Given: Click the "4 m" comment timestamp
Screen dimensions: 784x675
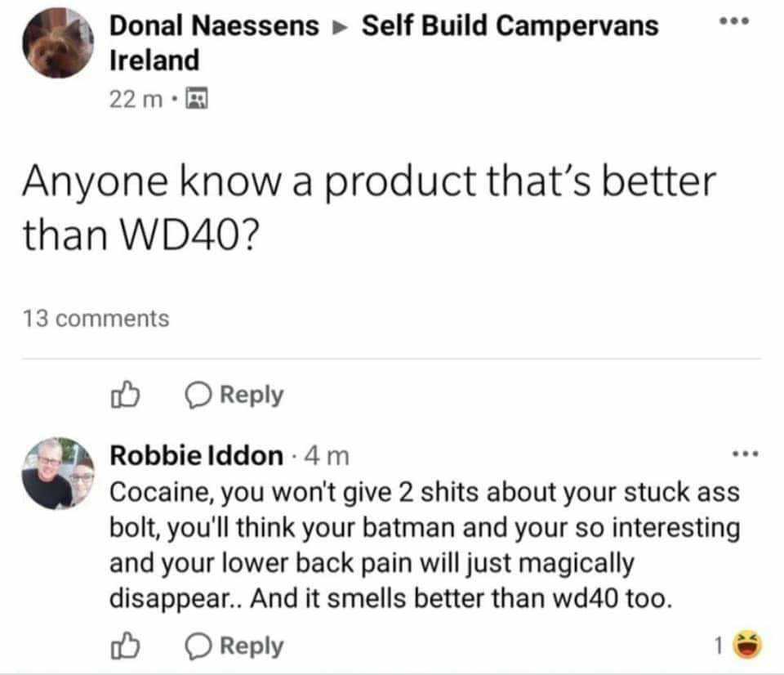Looking at the screenshot, I should tap(326, 455).
